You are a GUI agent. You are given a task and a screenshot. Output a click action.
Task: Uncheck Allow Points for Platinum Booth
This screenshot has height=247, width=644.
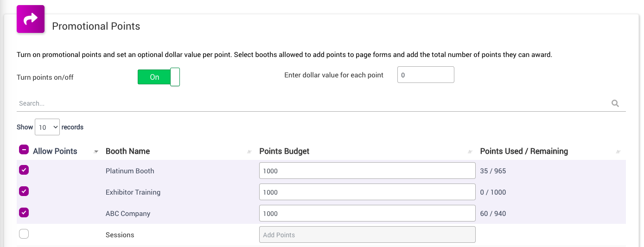coord(24,170)
